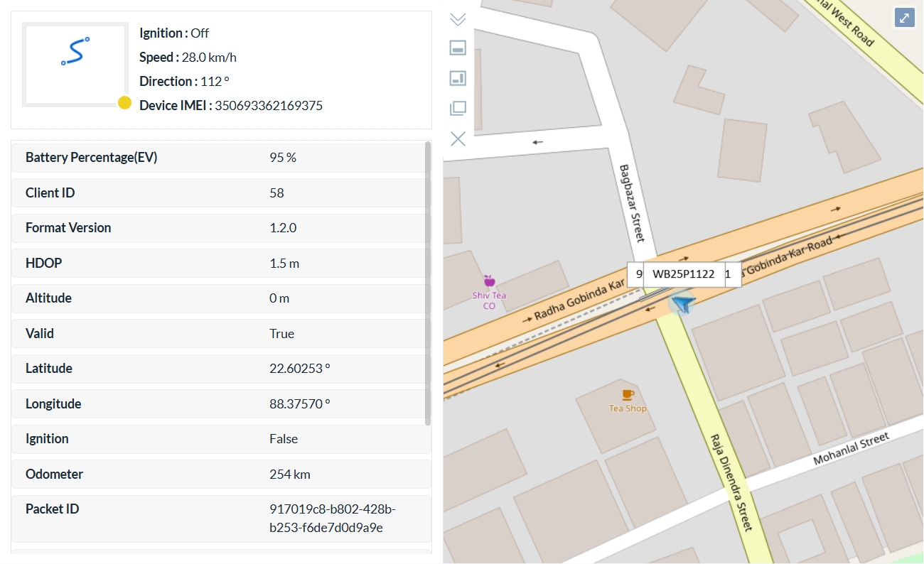Image resolution: width=924 pixels, height=564 pixels.
Task: Open details in a separate window icon
Action: tap(458, 109)
